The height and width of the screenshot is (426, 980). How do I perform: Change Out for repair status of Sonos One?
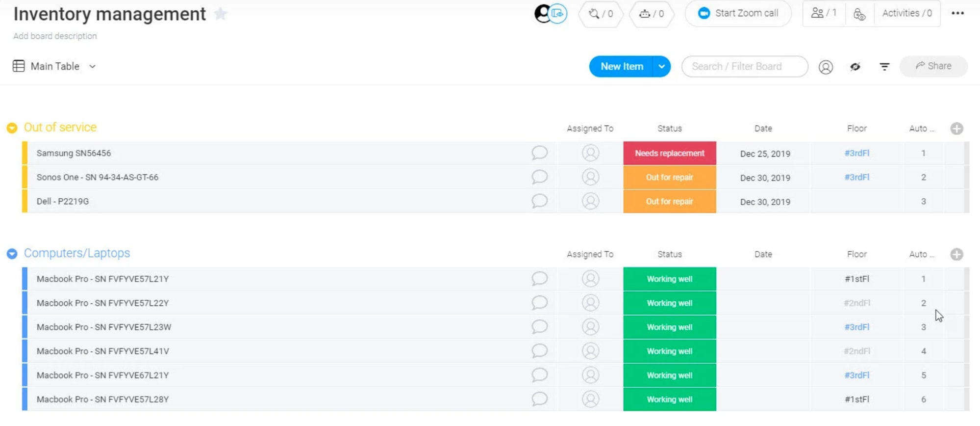click(670, 177)
